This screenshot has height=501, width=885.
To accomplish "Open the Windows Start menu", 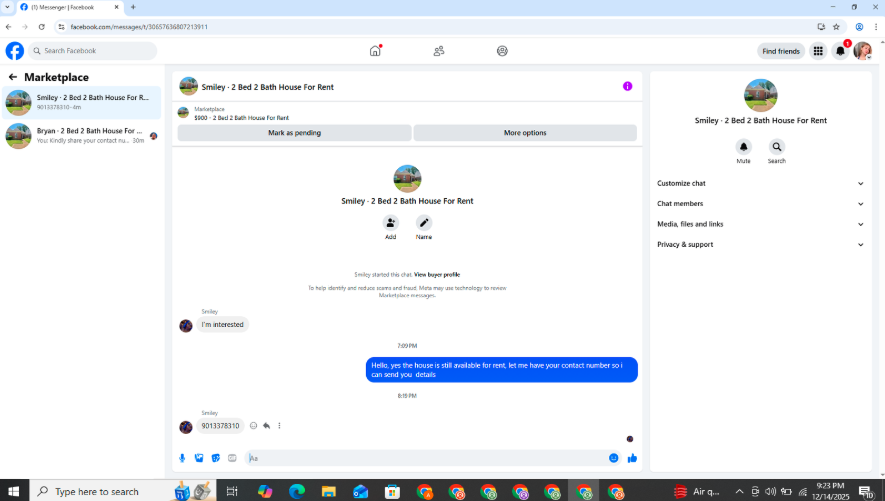I will coord(14,491).
